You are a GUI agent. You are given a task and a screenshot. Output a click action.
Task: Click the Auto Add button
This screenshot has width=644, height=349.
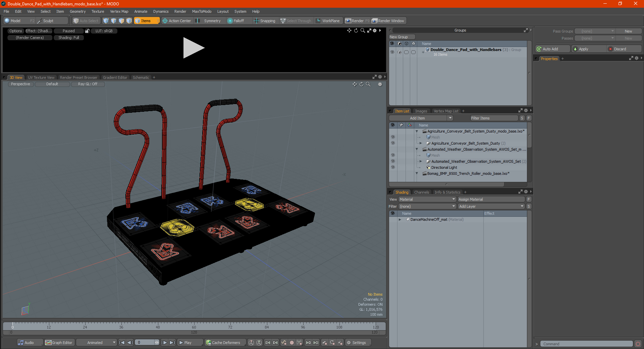tap(553, 49)
